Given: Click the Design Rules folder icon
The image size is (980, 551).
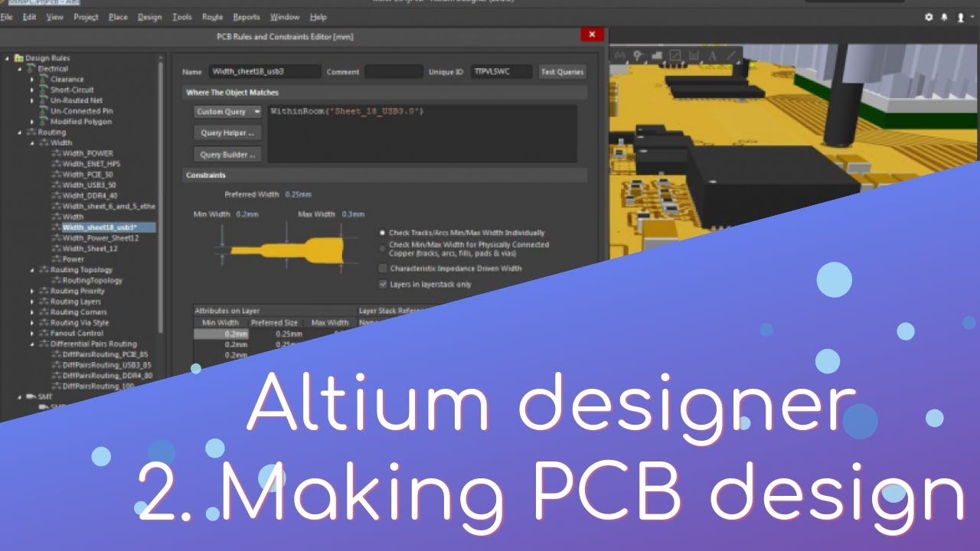Looking at the screenshot, I should pyautogui.click(x=18, y=58).
